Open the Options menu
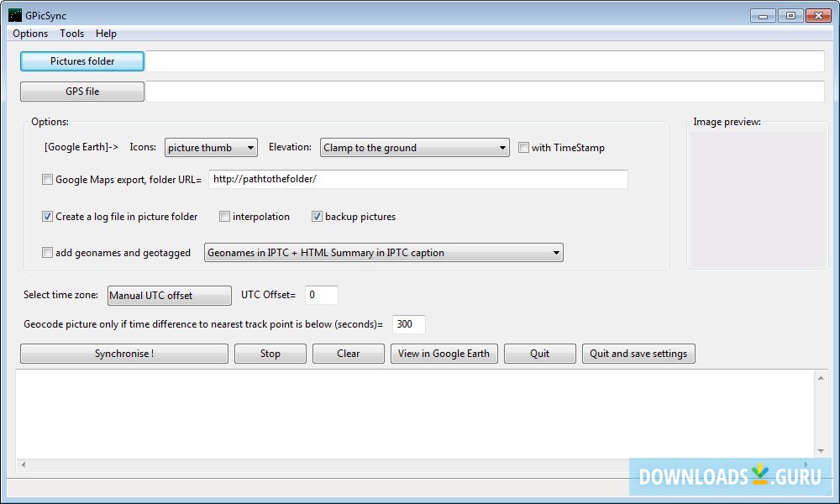840x504 pixels. 30,34
